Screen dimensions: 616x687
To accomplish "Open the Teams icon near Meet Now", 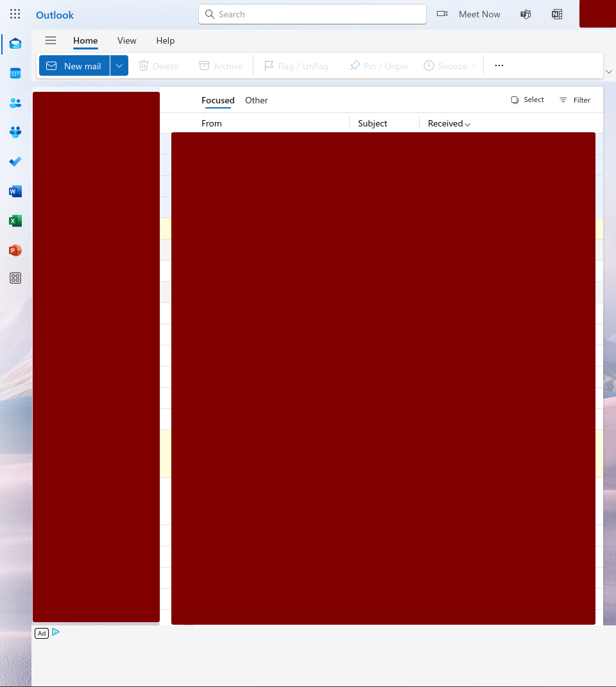I will (x=526, y=13).
